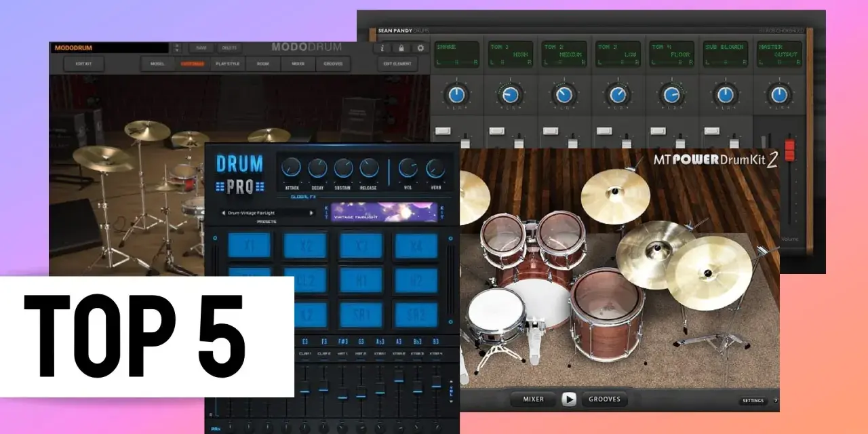This screenshot has height=434, width=868.
Task: Select the Vintage Farlight kit thumbnail
Action: coord(384,212)
